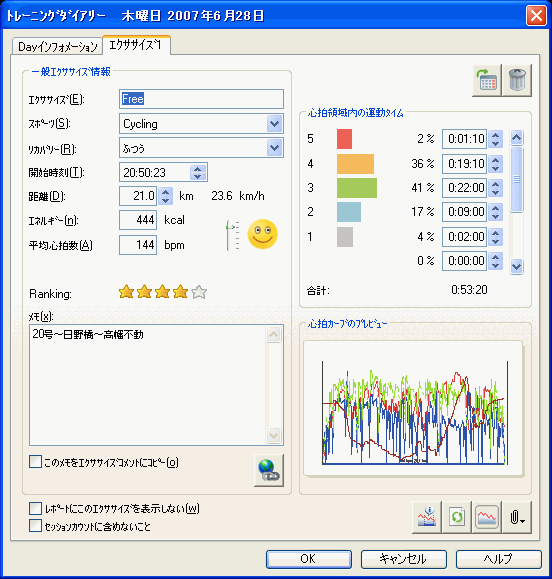The image size is (552, 579).
Task: Click the green refresh page icon
Action: coord(457,517)
